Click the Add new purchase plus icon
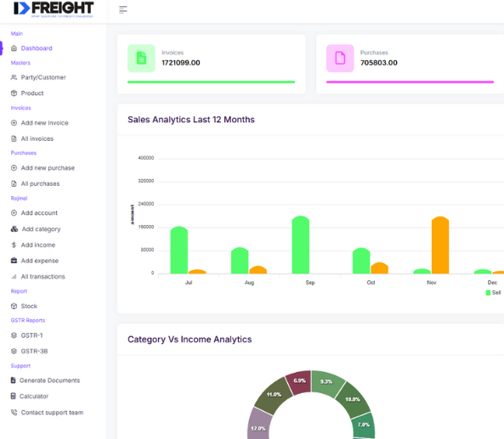 pos(14,168)
